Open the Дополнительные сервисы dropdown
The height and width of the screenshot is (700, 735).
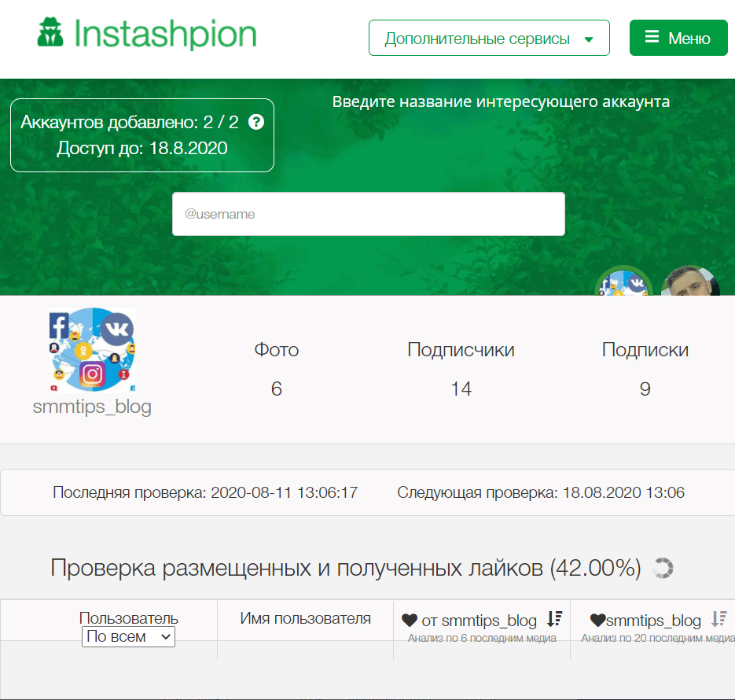(489, 39)
